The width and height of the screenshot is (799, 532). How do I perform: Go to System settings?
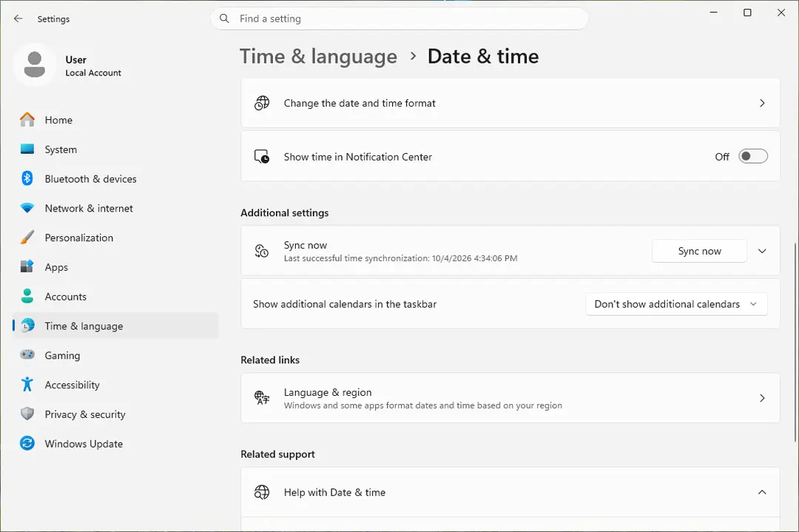pyautogui.click(x=116, y=149)
